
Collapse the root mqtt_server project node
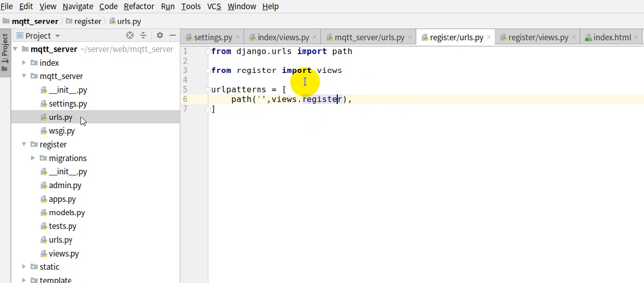pos(15,49)
